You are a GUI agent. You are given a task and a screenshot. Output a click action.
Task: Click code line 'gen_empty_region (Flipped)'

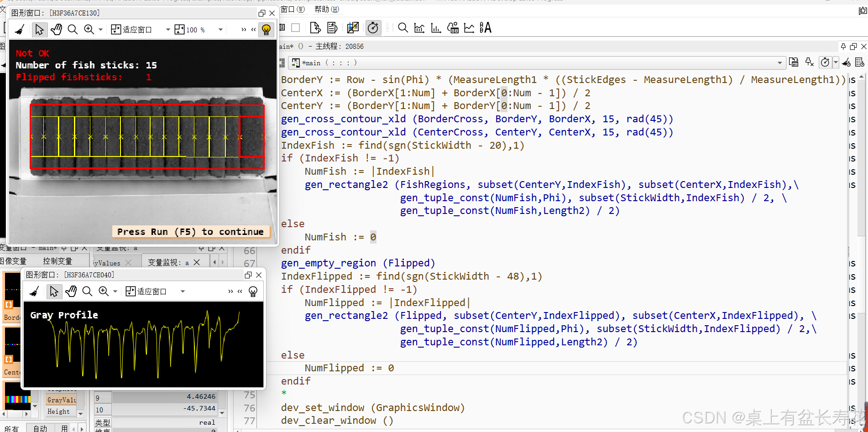pos(358,263)
